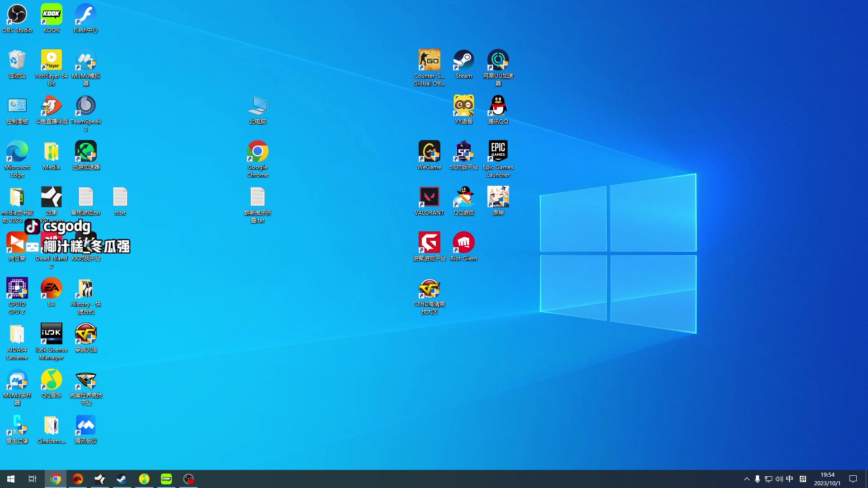Select the tt.txt file on desktop
Image resolution: width=868 pixels, height=488 pixels.
tap(120, 201)
